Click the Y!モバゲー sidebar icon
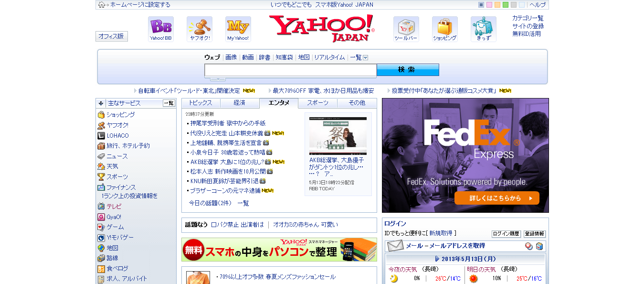The height and width of the screenshot is (284, 644). click(x=101, y=238)
